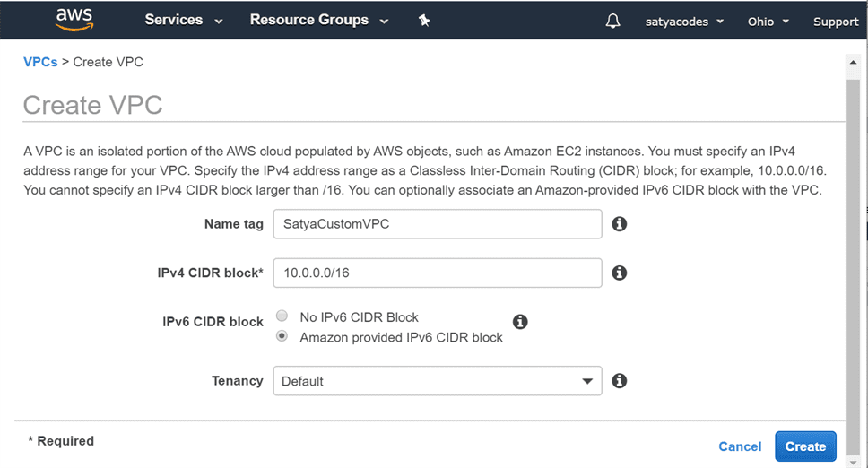Click info icon beside Name tag field

tap(619, 224)
